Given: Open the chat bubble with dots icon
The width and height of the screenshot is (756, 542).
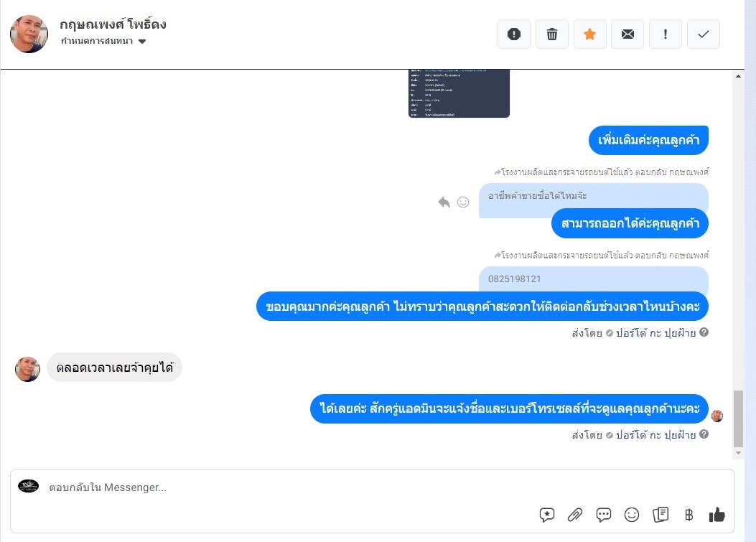Looking at the screenshot, I should (x=604, y=515).
